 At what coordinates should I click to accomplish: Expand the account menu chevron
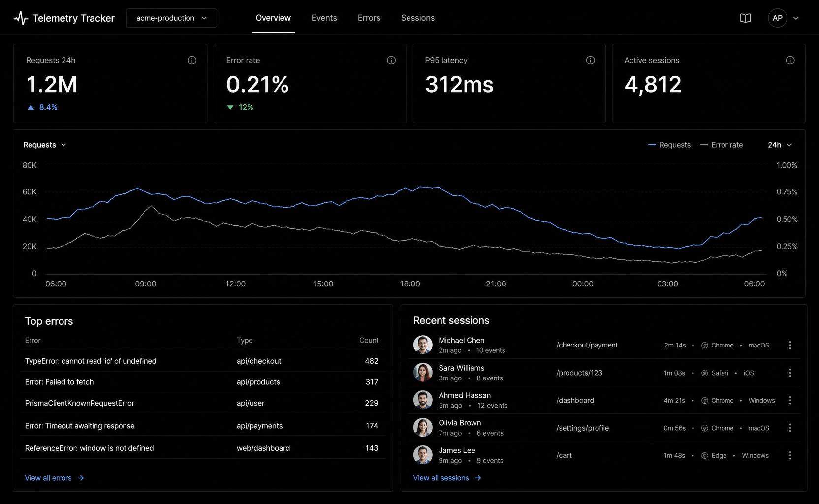click(x=796, y=18)
